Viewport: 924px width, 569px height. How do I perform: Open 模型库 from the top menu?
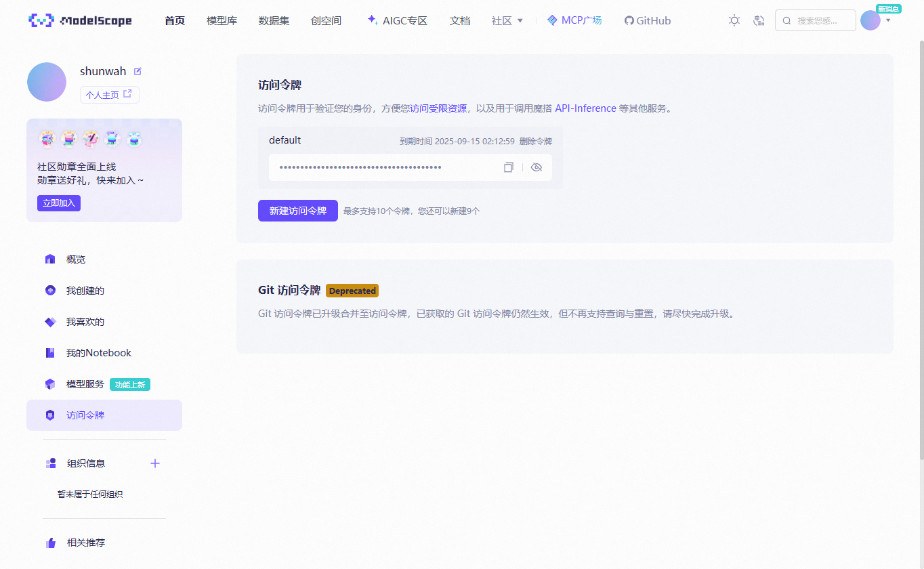[x=222, y=20]
